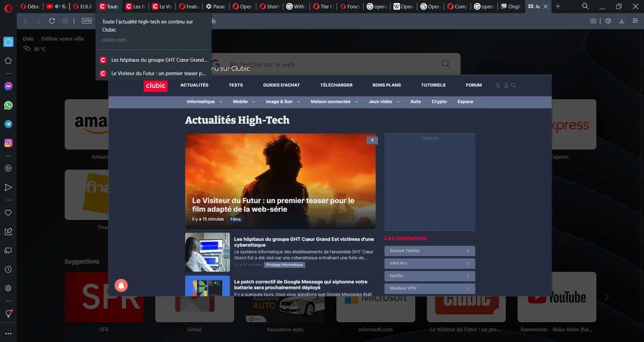Open the YouTube speed dial tile
644x342 pixels.
(x=557, y=298)
